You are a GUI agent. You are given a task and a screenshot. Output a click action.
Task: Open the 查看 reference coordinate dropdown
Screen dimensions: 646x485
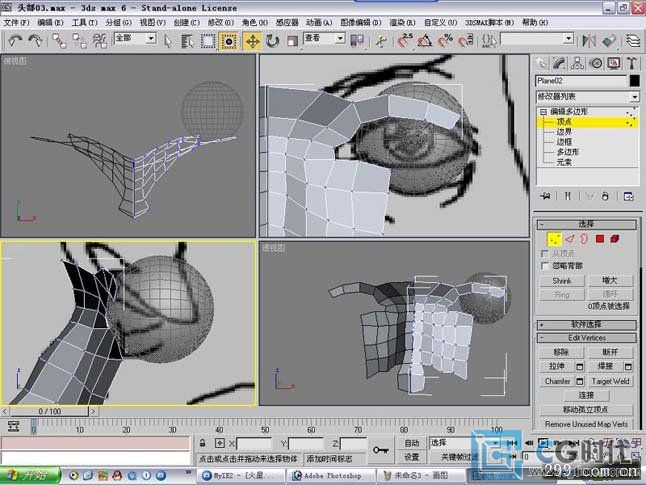(x=340, y=38)
